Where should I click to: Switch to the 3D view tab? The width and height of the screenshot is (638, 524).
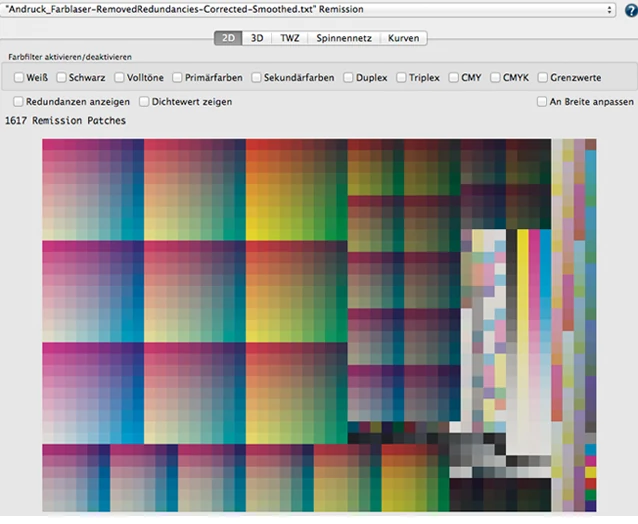pos(258,38)
